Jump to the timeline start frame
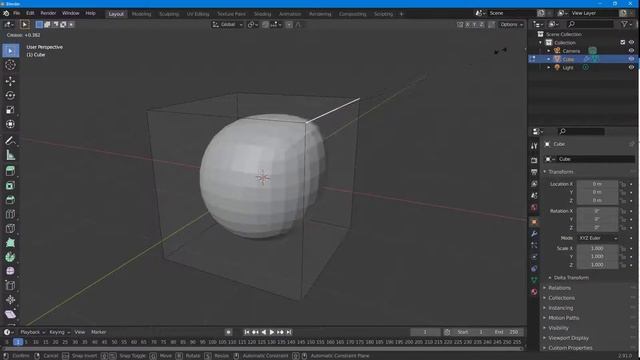The image size is (640, 360). [247, 332]
